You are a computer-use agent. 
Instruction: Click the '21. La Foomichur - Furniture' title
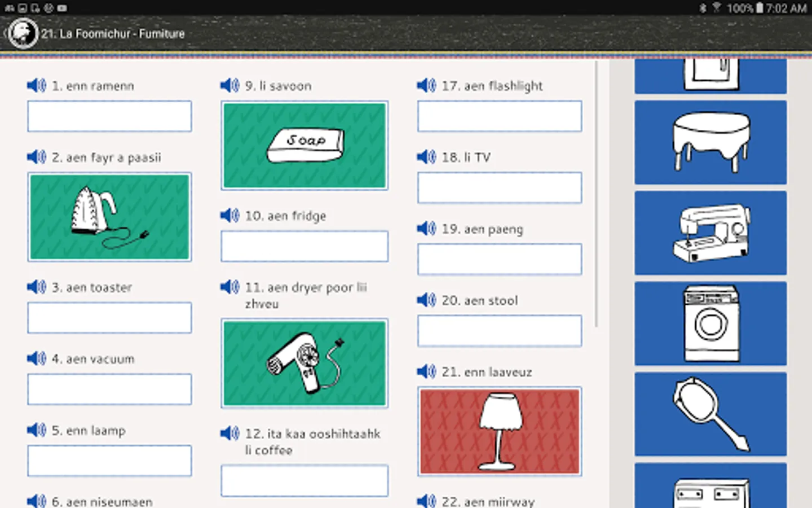click(113, 33)
